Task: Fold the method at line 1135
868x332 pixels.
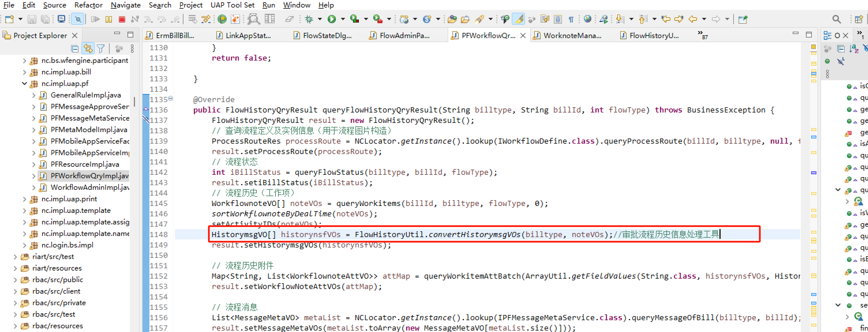Action: [171, 98]
